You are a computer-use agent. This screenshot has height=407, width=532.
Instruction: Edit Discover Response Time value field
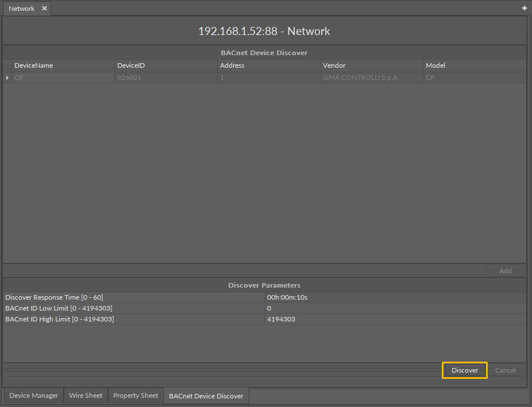(x=394, y=297)
